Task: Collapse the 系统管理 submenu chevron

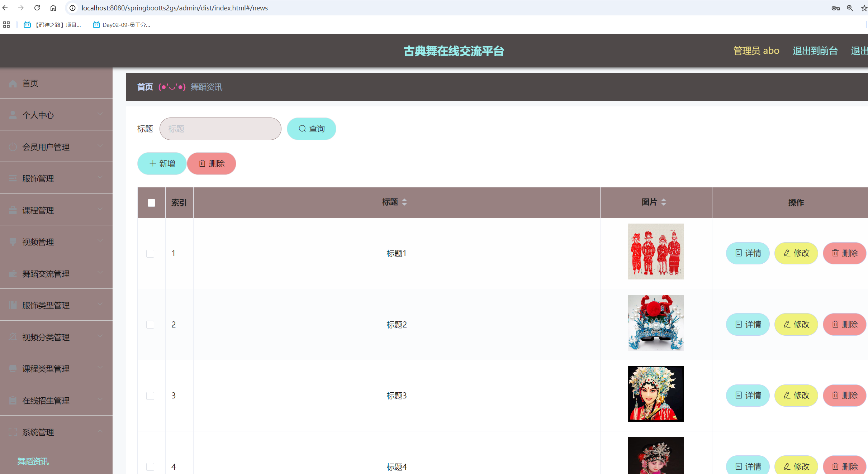Action: click(100, 431)
